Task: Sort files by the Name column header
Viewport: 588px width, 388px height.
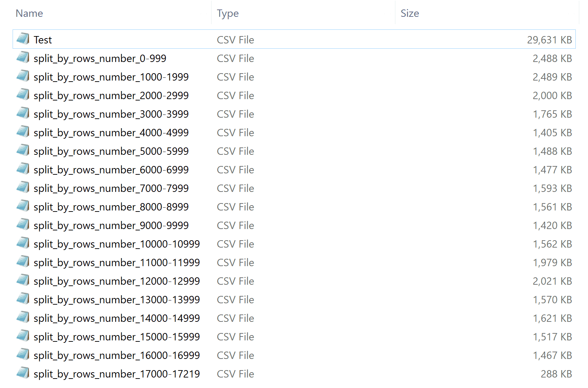Action: pos(29,13)
